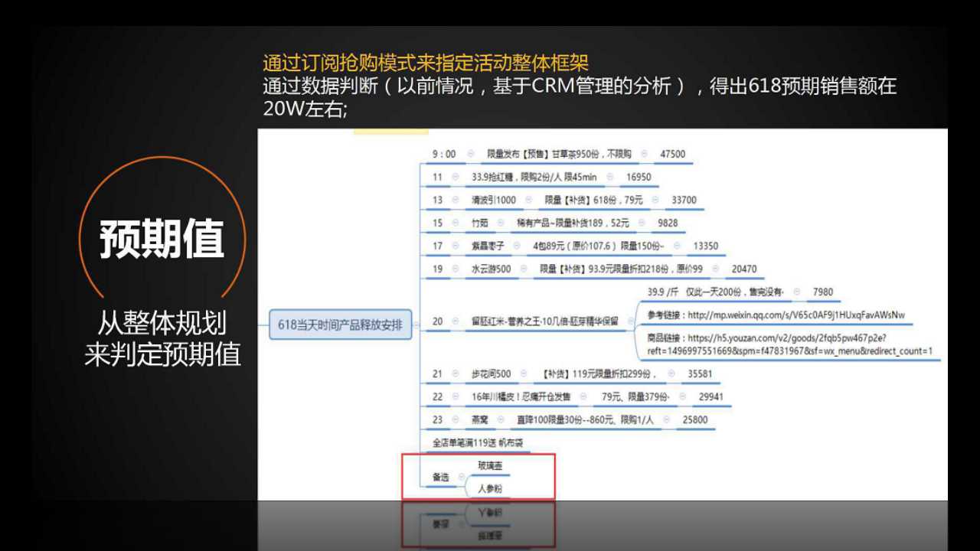Open the 参考链接 mp.weixin.qq.com link

[x=776, y=315]
